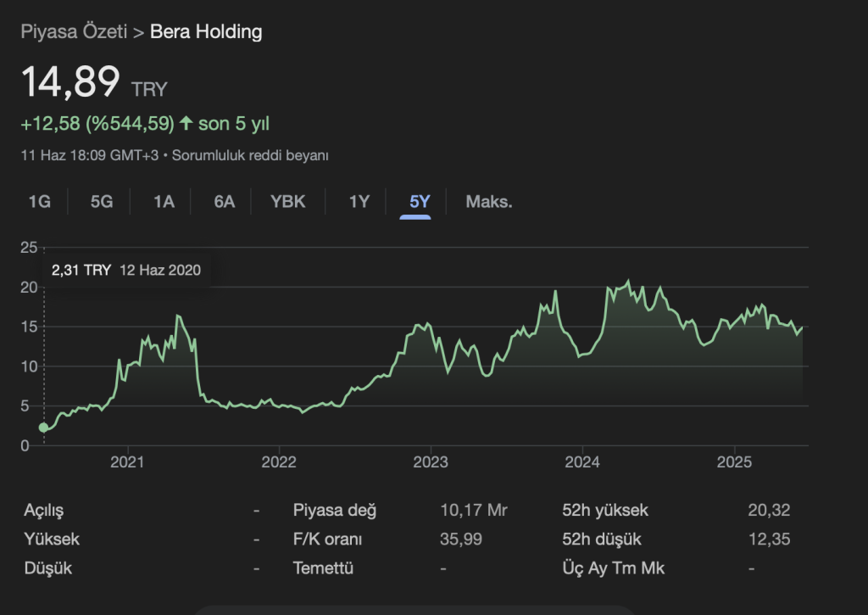The image size is (868, 615).
Task: Click the 2023 label on chart axis
Action: [430, 462]
